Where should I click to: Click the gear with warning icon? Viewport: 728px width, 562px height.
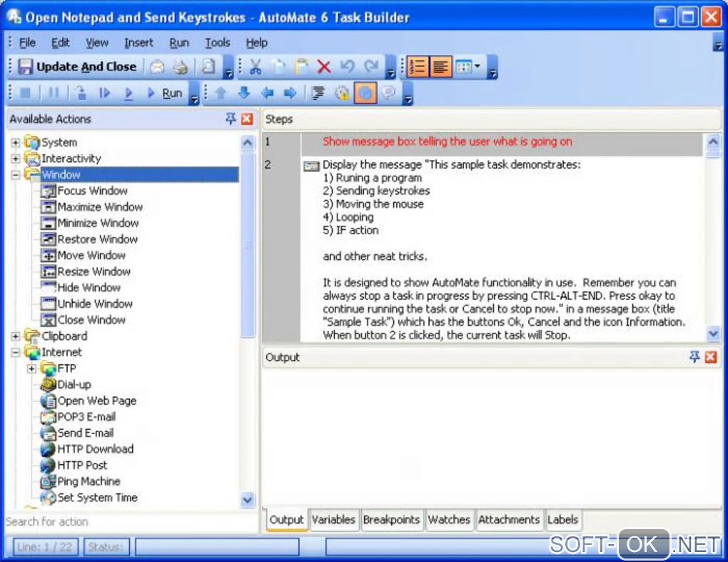342,94
